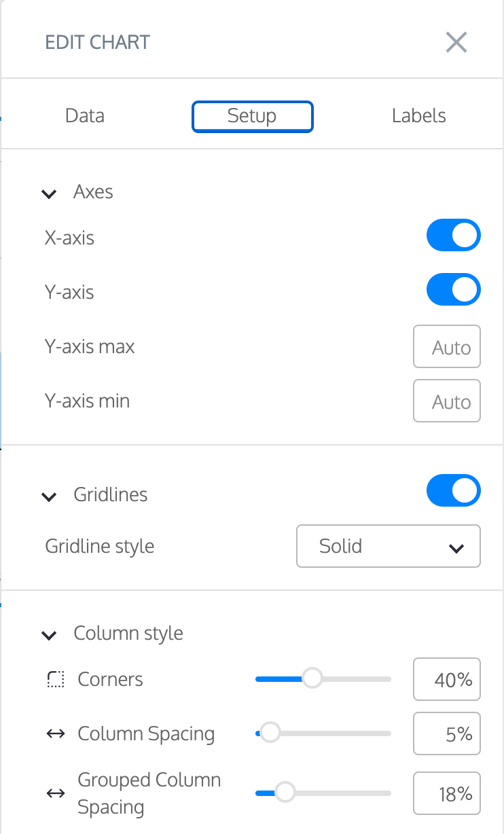Click the Corners rounded-square icon
Image resolution: width=504 pixels, height=834 pixels.
56,679
